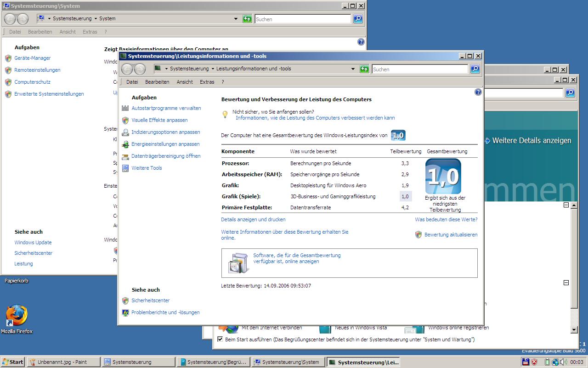Go back in System window
This screenshot has height=368, width=588.
click(x=10, y=19)
